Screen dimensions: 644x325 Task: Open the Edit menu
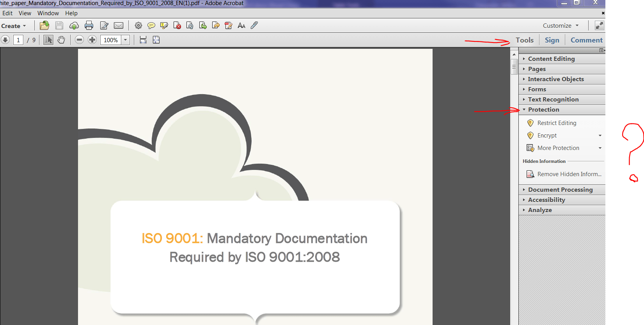click(7, 13)
